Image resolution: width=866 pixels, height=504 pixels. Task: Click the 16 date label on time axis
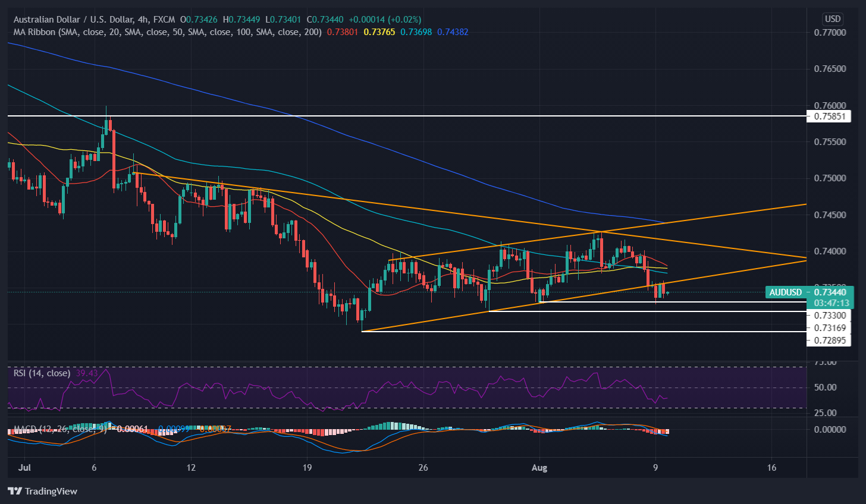771,468
